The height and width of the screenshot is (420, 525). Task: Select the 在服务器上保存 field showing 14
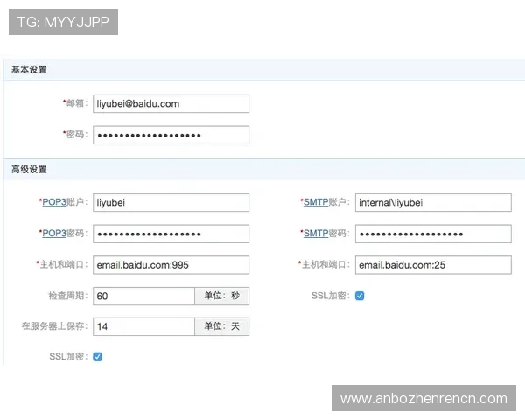click(x=143, y=326)
